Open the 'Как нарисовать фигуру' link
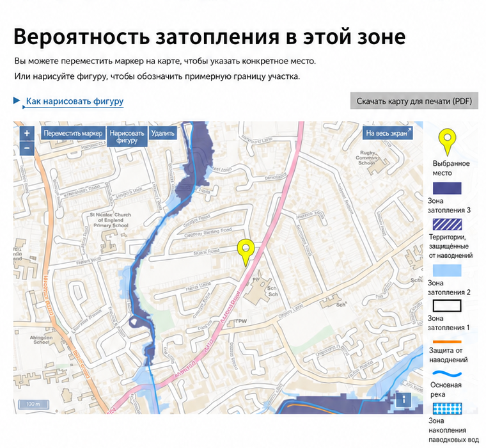Image resolution: width=486 pixels, height=448 pixels. [75, 101]
